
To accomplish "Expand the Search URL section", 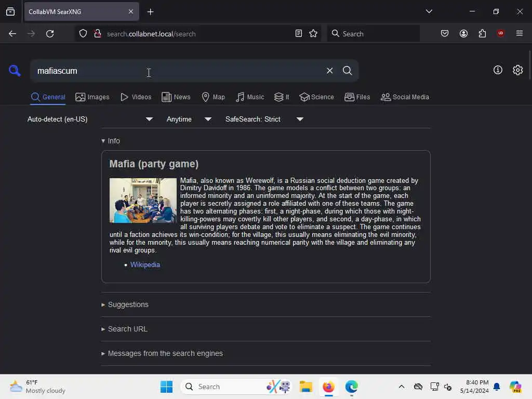I will (124, 329).
